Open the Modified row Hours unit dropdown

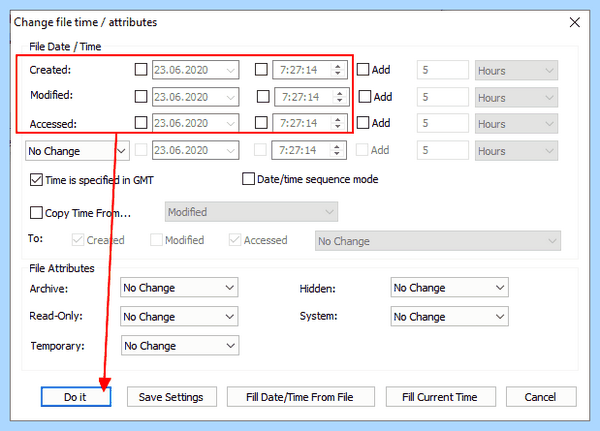tap(516, 98)
